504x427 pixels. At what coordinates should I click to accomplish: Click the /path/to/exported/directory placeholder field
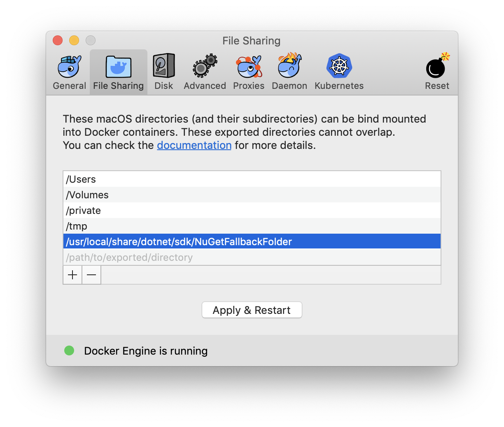165,257
